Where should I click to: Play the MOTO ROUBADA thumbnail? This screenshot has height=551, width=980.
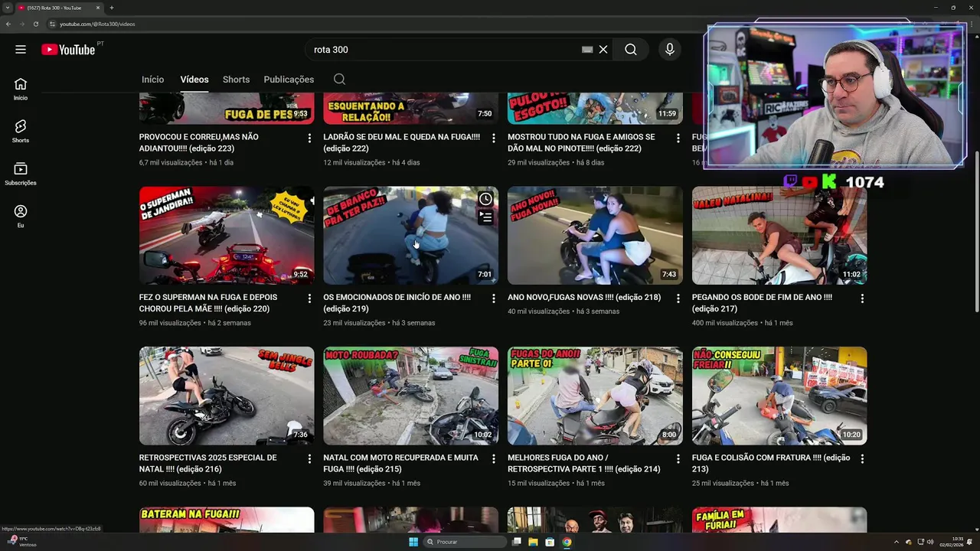tap(410, 396)
